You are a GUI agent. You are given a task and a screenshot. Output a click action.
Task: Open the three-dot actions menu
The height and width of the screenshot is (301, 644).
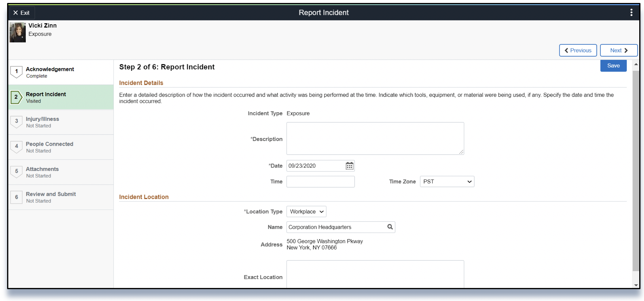(x=631, y=12)
